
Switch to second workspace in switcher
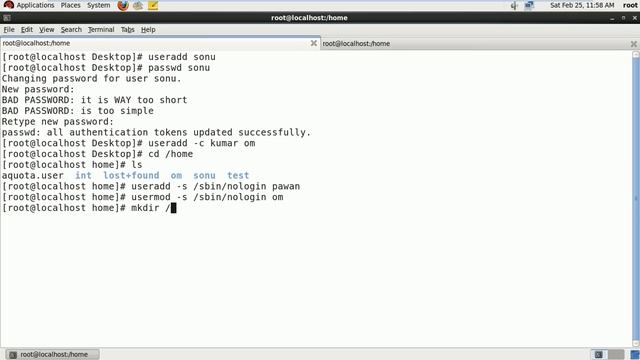(616, 354)
